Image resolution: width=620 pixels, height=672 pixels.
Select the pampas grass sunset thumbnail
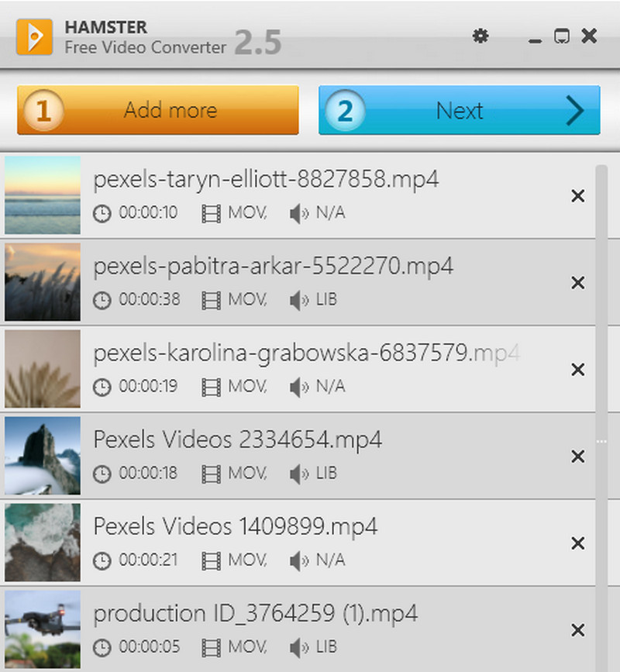coord(43,282)
